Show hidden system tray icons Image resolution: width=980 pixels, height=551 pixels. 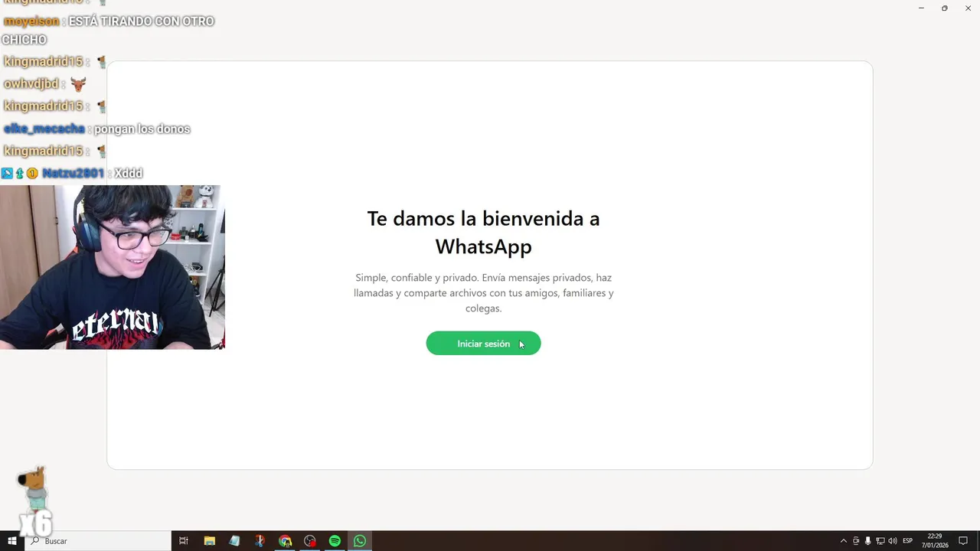pos(844,541)
